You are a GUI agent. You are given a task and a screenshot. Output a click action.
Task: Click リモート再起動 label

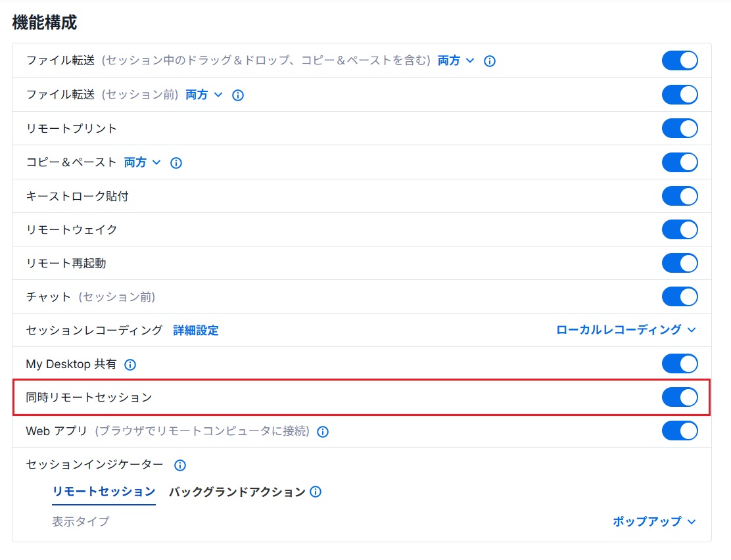pos(66,264)
